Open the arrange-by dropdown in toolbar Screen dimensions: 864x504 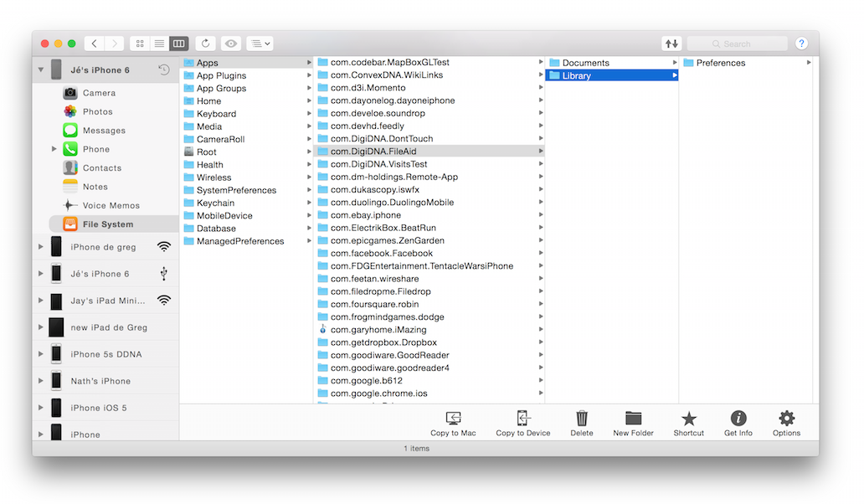(x=260, y=44)
